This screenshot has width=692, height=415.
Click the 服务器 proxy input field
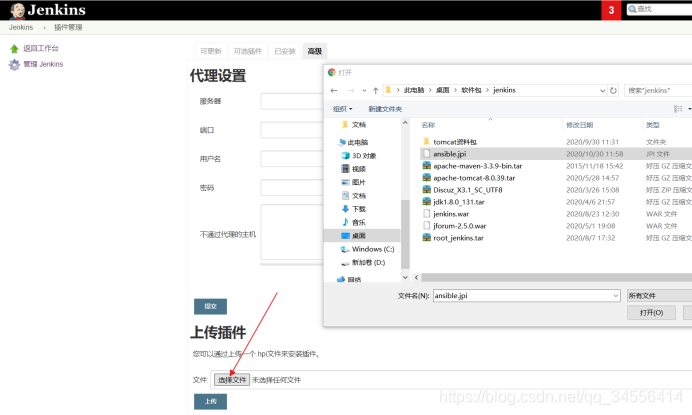(x=292, y=101)
